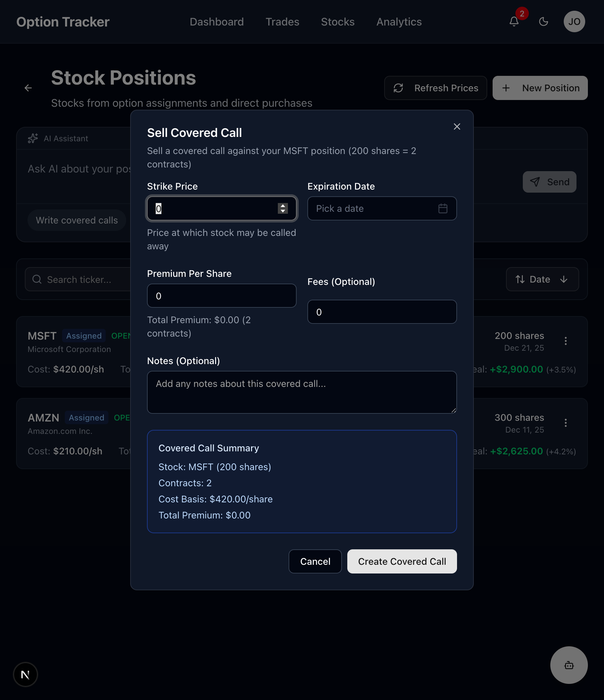Open the notifications bell
The width and height of the screenshot is (604, 700).
point(513,21)
